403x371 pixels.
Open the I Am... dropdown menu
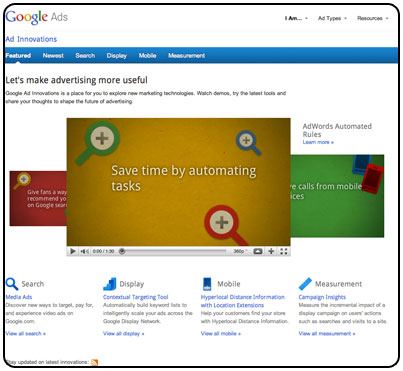(x=296, y=18)
